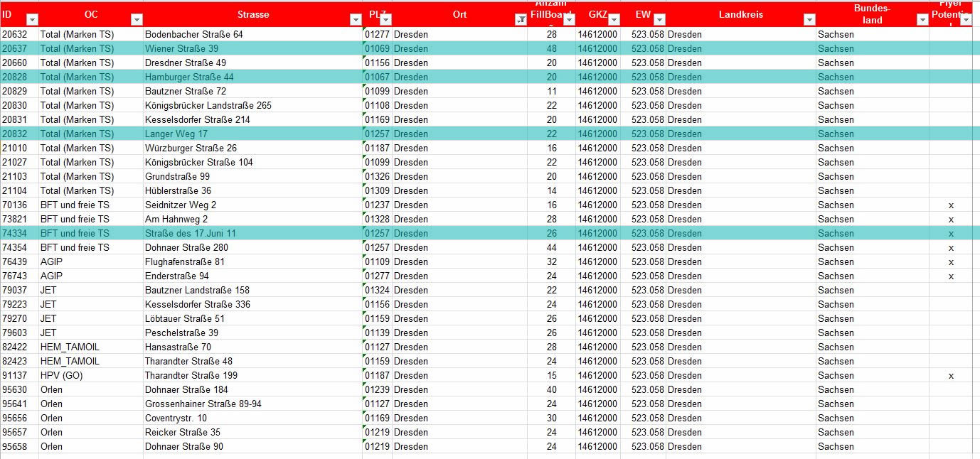Click the Bautzner Straße 72 cell
This screenshot has height=459, width=980.
[252, 91]
